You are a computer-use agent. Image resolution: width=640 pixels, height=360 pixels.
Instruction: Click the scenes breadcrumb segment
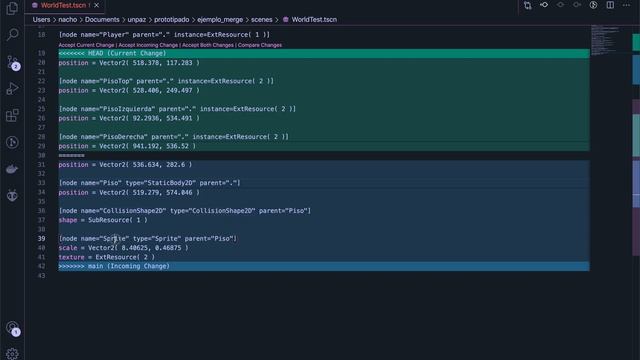pos(262,20)
